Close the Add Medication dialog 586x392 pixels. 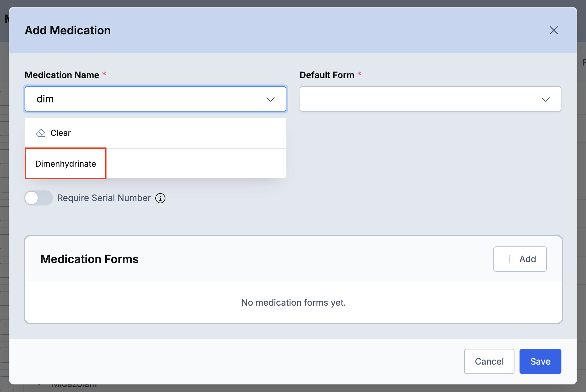[554, 30]
